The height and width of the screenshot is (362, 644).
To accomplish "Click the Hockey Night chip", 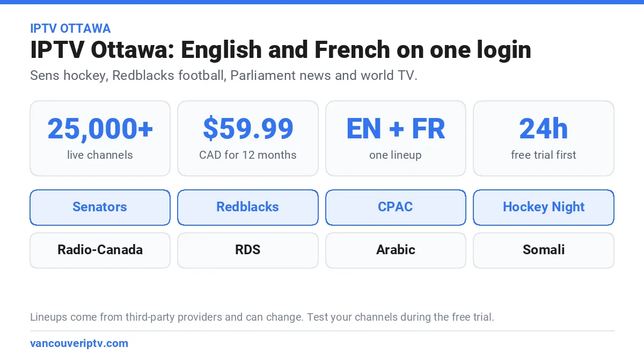I will click(x=544, y=207).
